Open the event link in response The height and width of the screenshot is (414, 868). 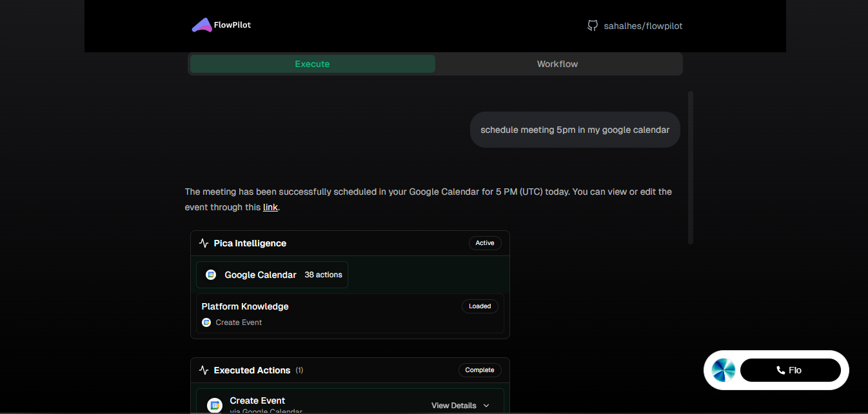pyautogui.click(x=270, y=207)
